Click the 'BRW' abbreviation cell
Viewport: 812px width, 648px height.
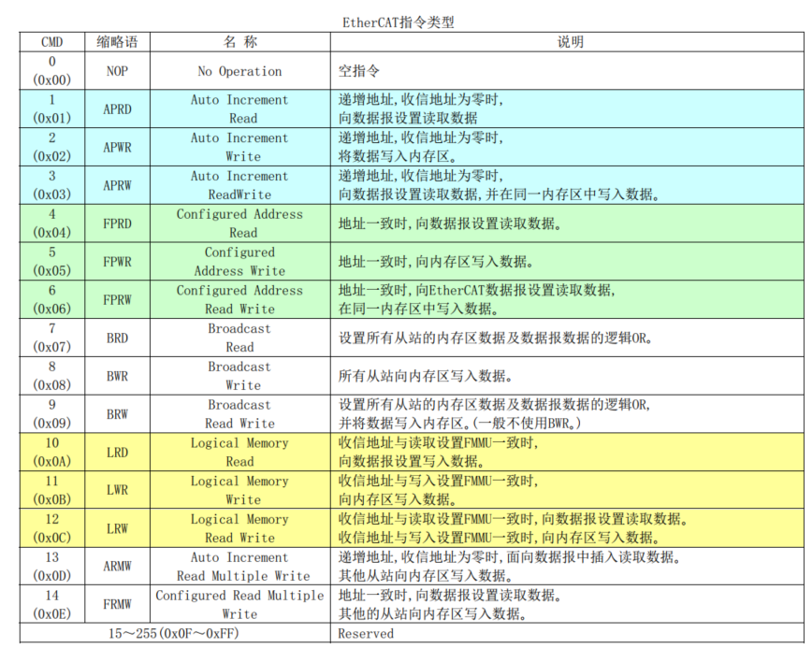click(x=117, y=414)
